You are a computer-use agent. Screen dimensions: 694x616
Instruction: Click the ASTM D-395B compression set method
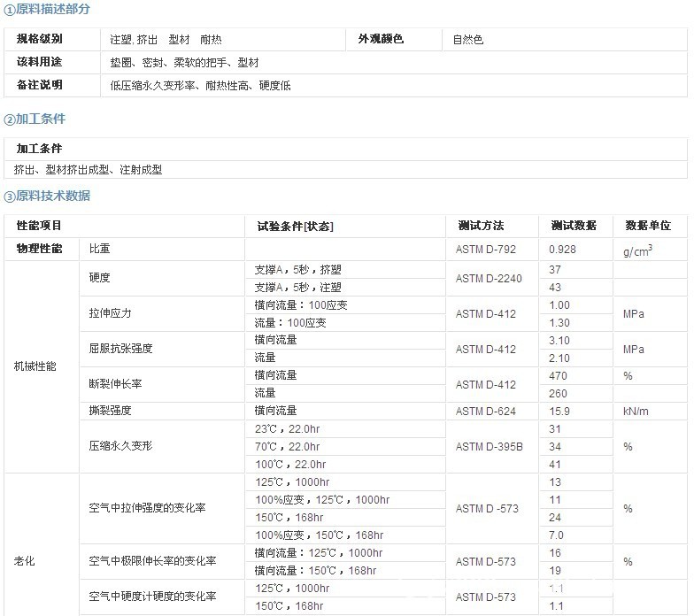click(x=489, y=446)
